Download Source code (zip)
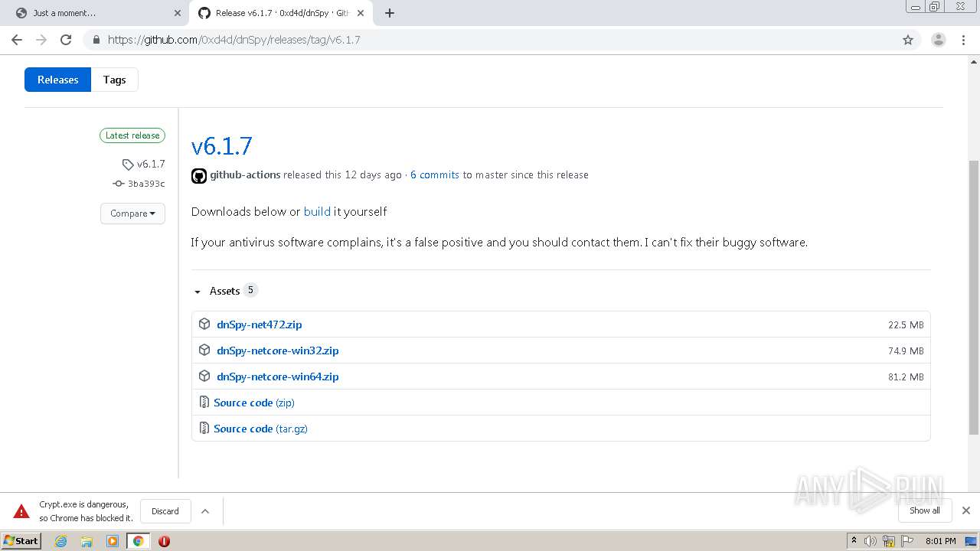Viewport: 980px width, 551px height. pyautogui.click(x=254, y=403)
